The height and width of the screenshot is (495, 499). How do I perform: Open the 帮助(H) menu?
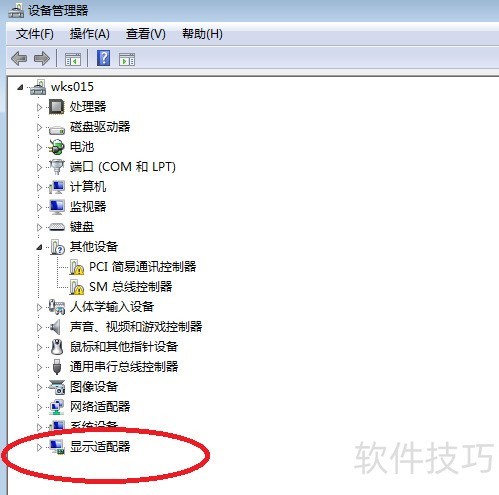[x=202, y=34]
